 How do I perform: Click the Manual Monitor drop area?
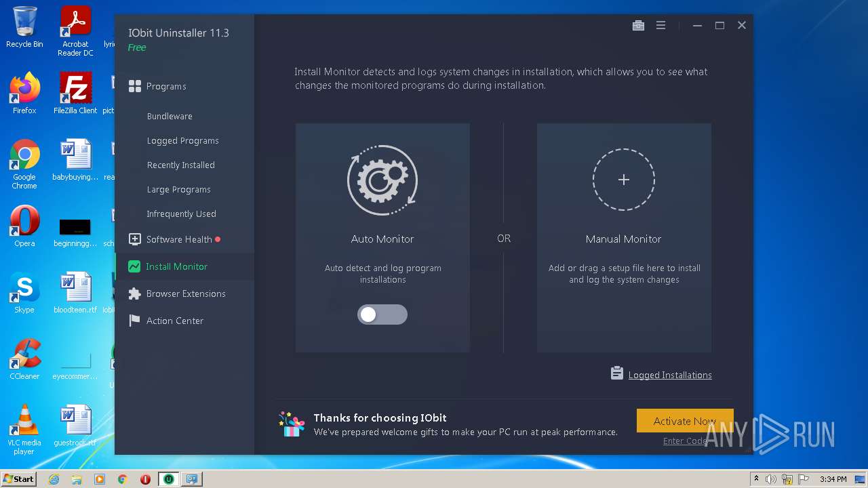(x=624, y=238)
